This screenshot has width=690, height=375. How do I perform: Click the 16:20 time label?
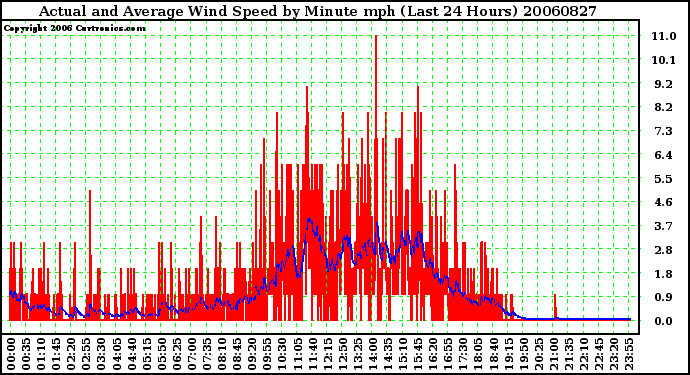coord(433,354)
